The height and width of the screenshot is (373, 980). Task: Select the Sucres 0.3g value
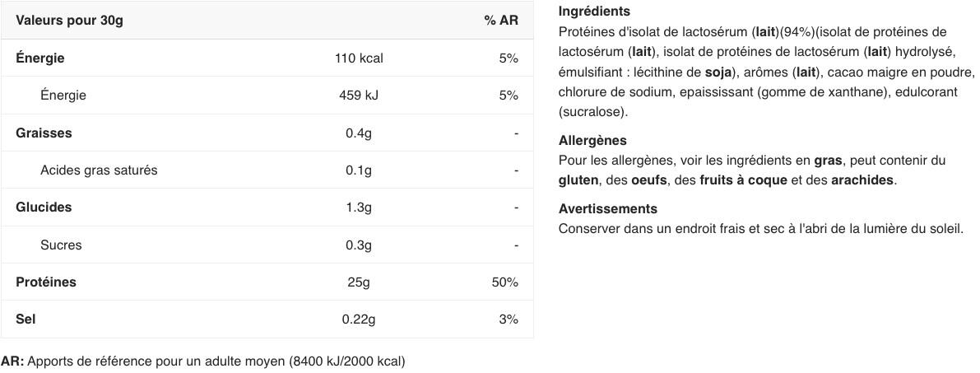(x=359, y=245)
